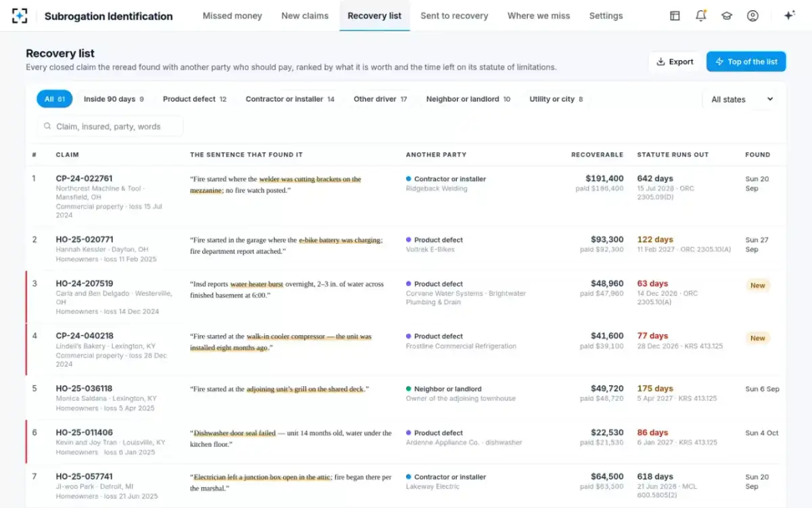Open claim HO-25-057741
This screenshot has width=812, height=508.
[85, 477]
